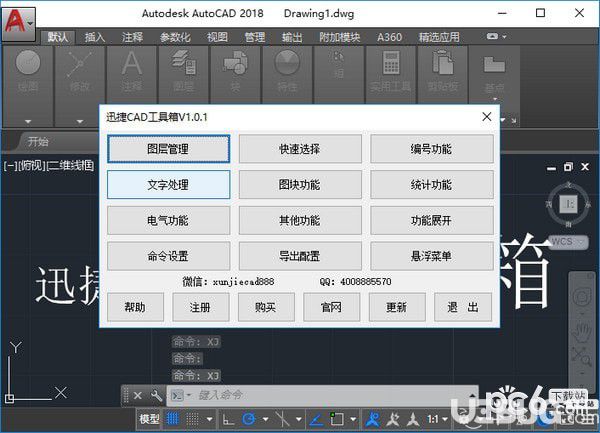Toggle the drawing grid display in status bar

[x=173, y=419]
